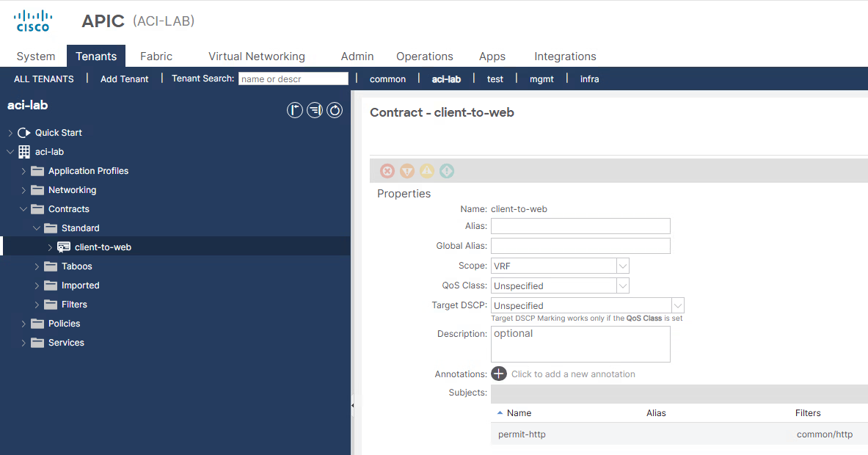This screenshot has width=868, height=455.
Task: Focus the Tenant Search field
Action: [x=293, y=79]
